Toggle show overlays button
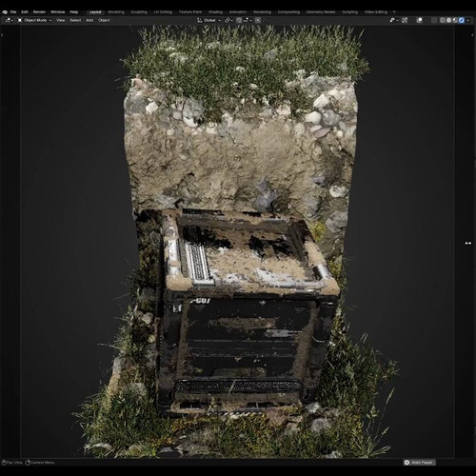 point(420,20)
